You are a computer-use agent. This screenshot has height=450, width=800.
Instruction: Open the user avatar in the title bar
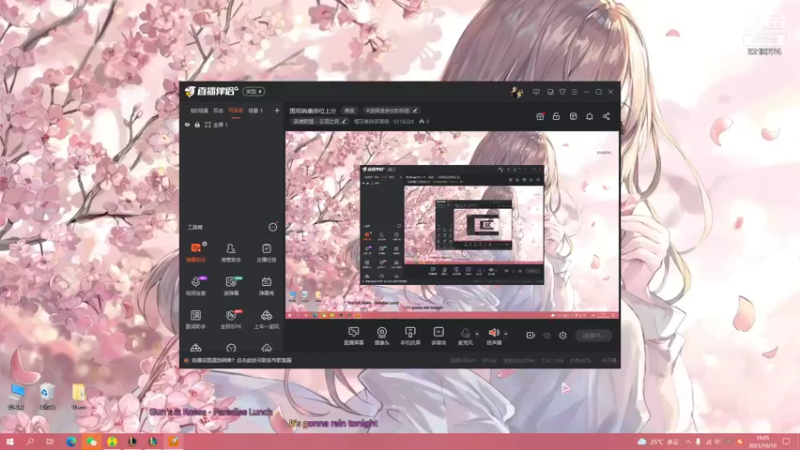517,92
